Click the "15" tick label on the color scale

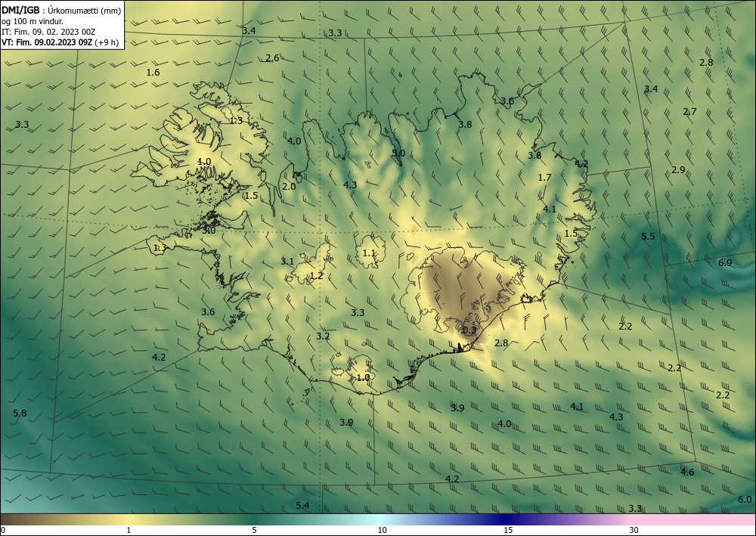pos(508,531)
